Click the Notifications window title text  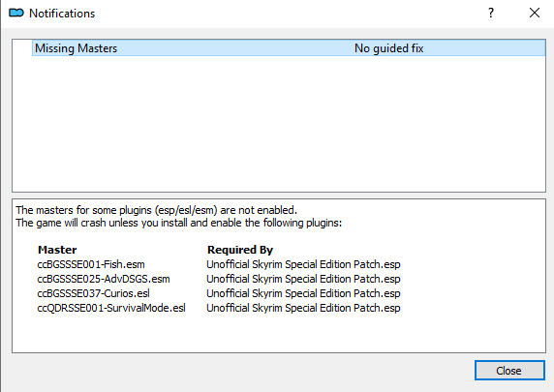click(62, 14)
